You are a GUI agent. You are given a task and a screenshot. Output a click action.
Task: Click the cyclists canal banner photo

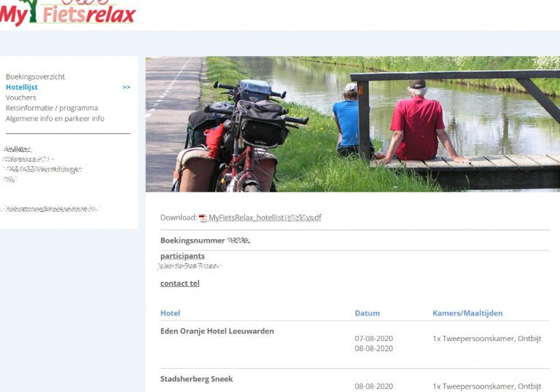353,125
